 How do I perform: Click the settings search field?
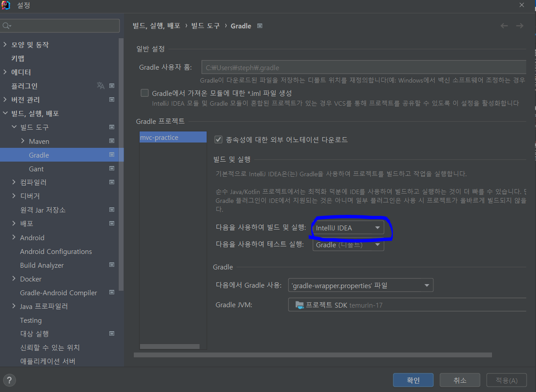60,26
